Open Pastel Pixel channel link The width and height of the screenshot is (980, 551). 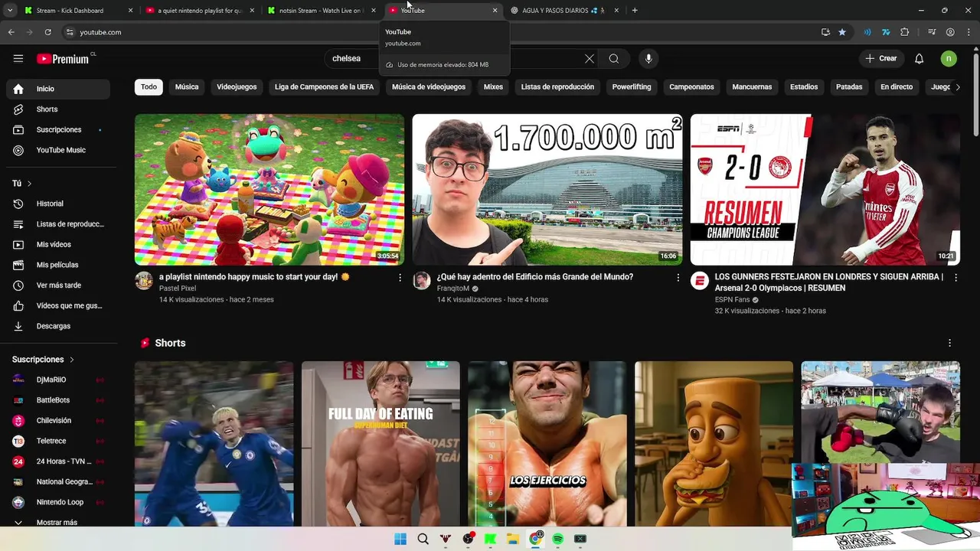pyautogui.click(x=178, y=289)
